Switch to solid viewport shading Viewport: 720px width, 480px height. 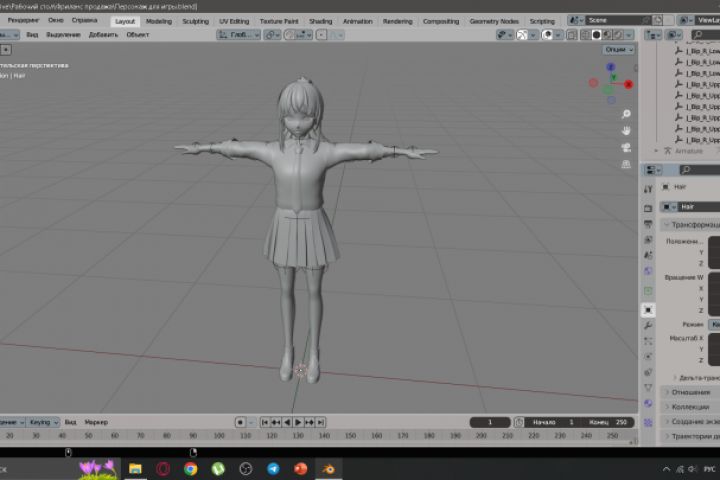coord(596,35)
